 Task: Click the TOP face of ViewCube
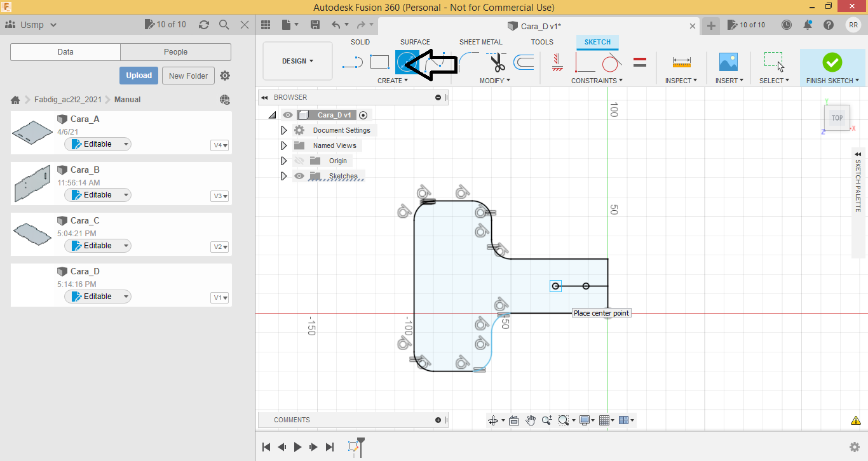coord(837,118)
